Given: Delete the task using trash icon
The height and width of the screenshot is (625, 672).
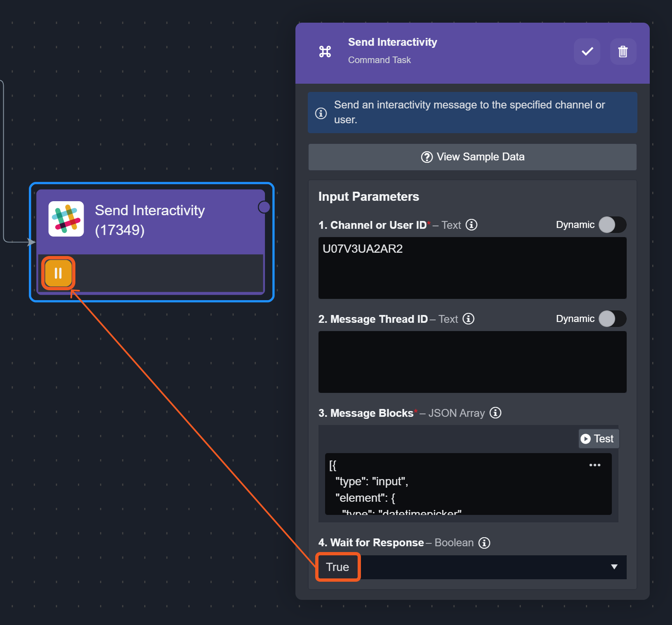Looking at the screenshot, I should pos(623,52).
